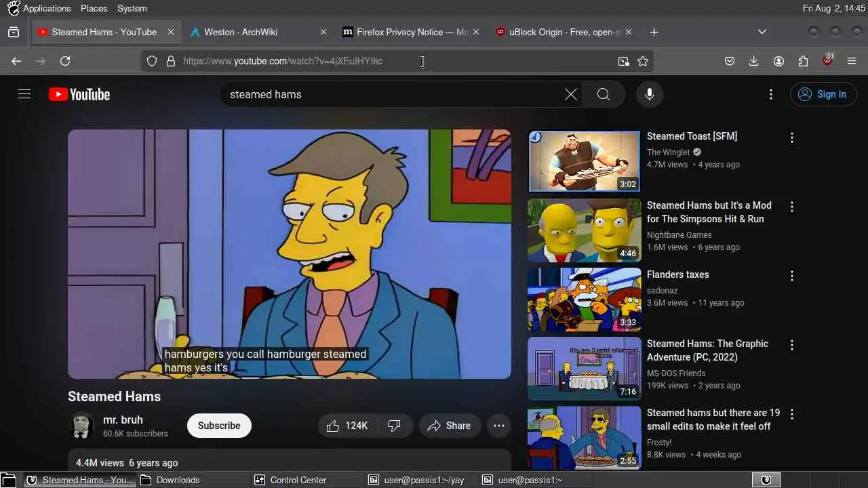Clear the steamed hams search text
Screen dimensions: 868x488
point(571,94)
